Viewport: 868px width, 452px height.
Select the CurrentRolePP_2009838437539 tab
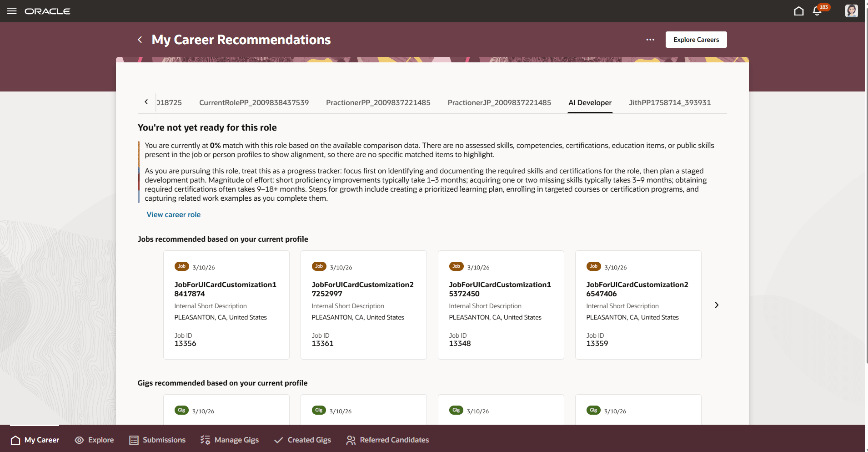point(254,103)
